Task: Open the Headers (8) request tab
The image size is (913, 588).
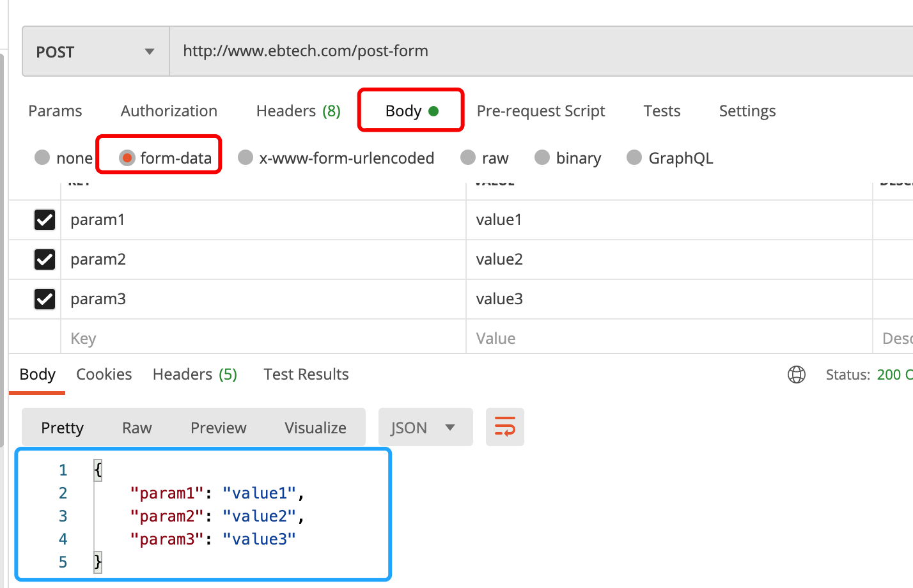Action: [298, 111]
